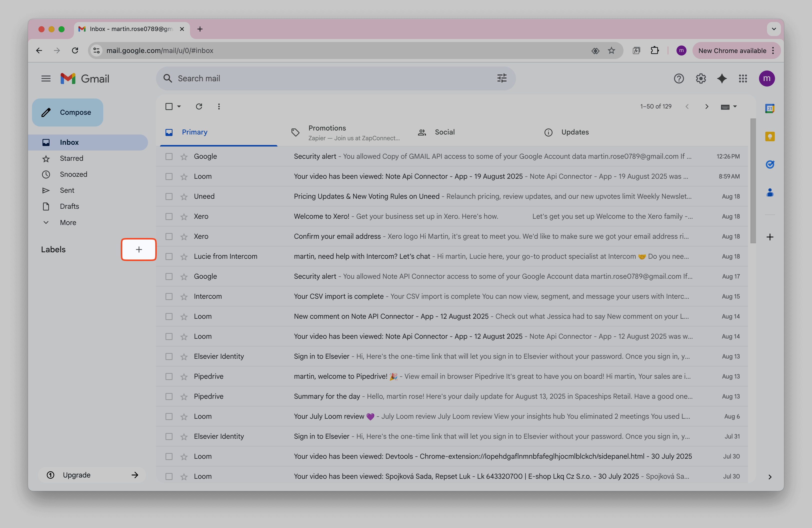
Task: Create new label with plus button
Action: [x=138, y=249]
